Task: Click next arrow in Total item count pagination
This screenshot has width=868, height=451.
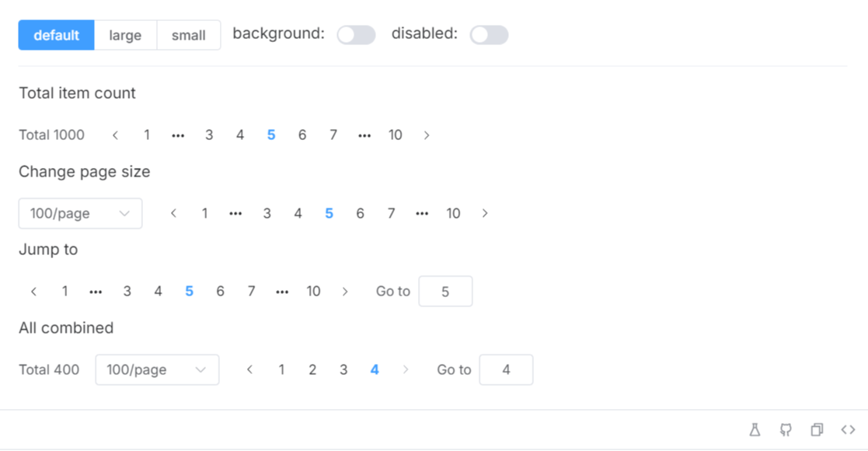Action: pyautogui.click(x=427, y=135)
